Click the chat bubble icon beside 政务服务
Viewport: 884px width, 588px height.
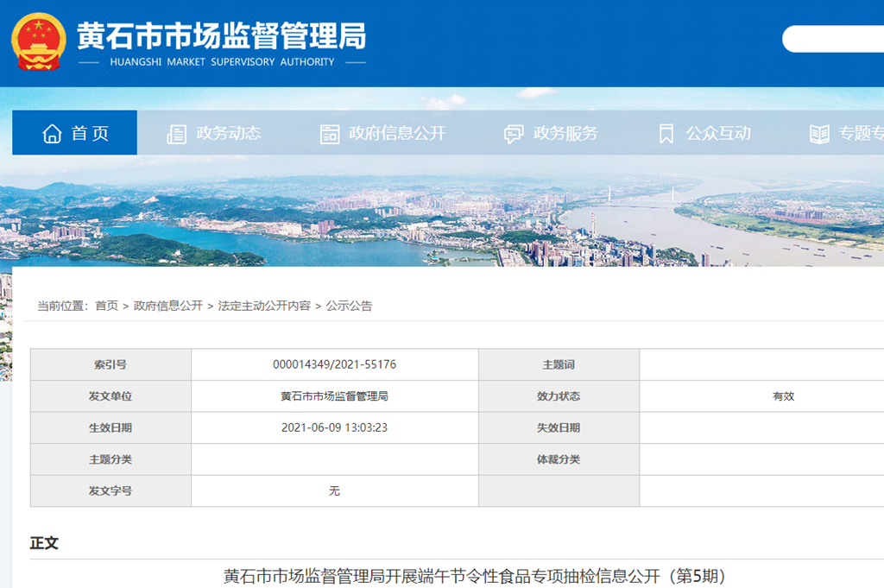click(514, 134)
